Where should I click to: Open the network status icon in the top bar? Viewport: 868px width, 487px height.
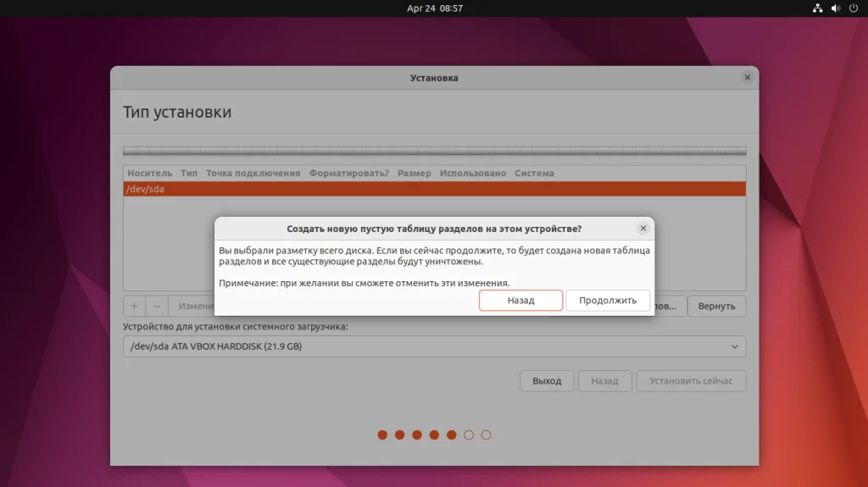pyautogui.click(x=817, y=8)
